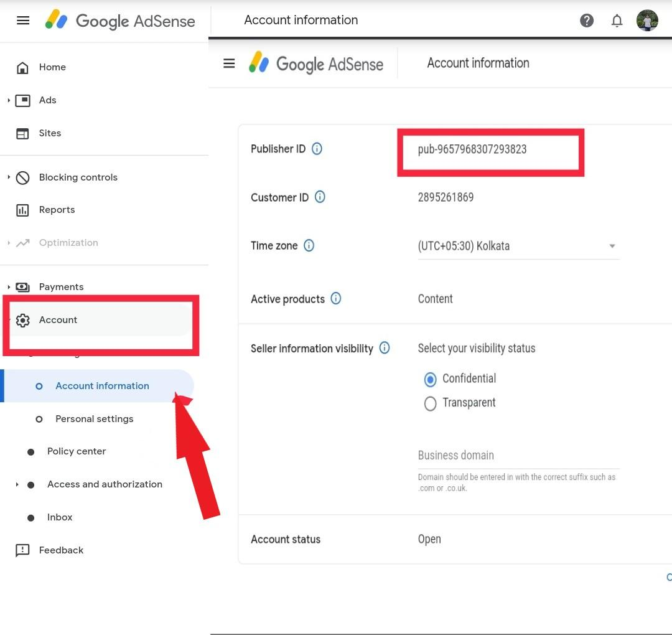
Task: Click the Payments label
Action: 61,287
